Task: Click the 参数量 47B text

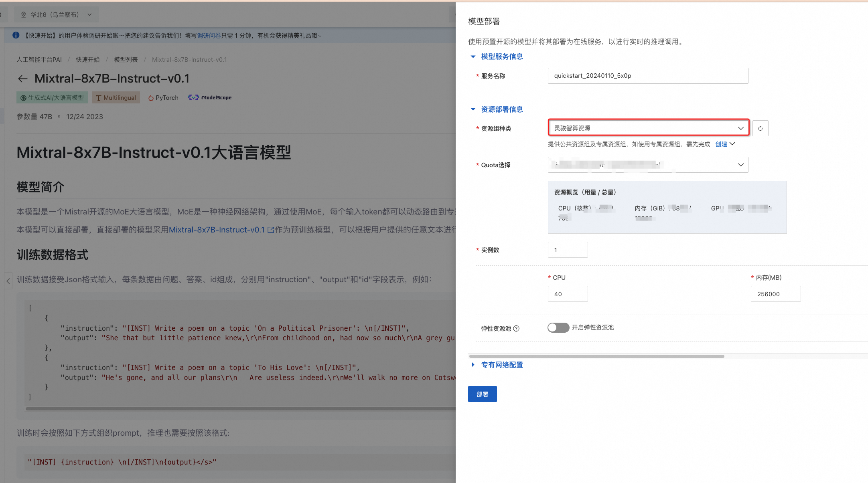Action: (x=34, y=117)
